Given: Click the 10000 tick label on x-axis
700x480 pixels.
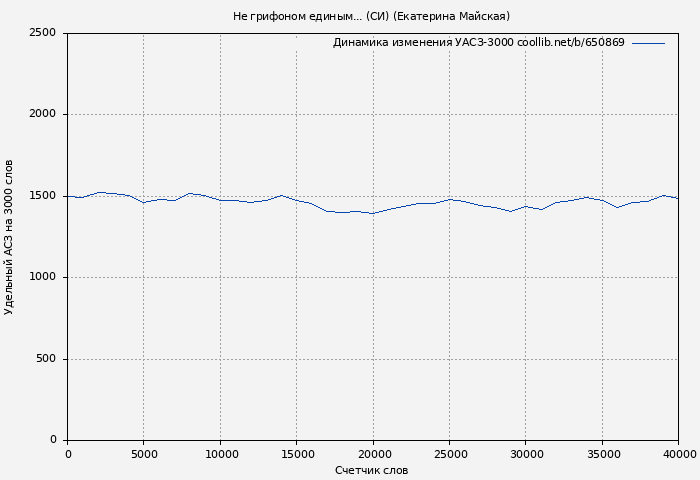Looking at the screenshot, I should click(x=220, y=454).
